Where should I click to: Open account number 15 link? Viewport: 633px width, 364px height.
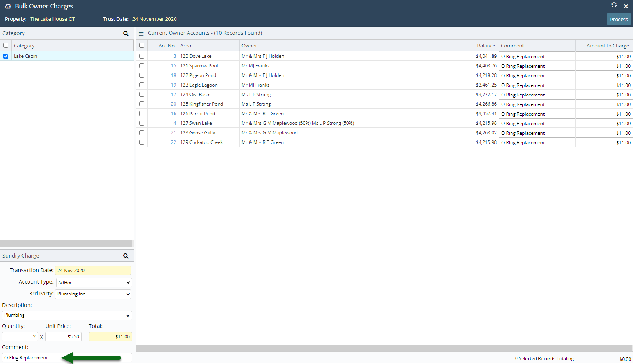pos(173,66)
